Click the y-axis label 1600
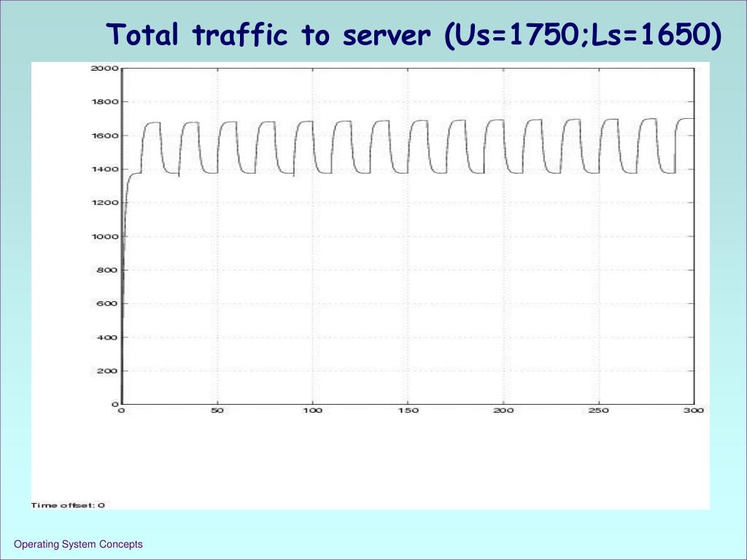747x560 pixels. (x=104, y=136)
